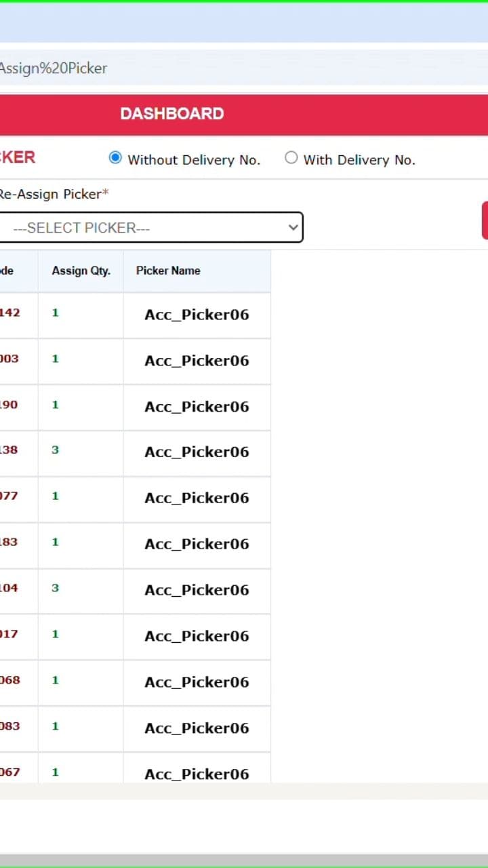Select assign quantity 3 in row ending 138
488x868 pixels.
pos(56,450)
